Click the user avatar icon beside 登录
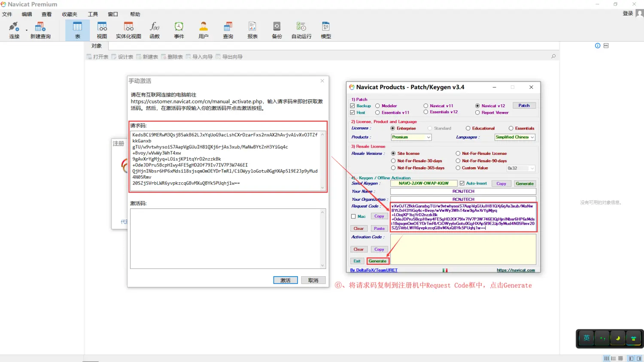Screen dimensions: 644x362 639,13
